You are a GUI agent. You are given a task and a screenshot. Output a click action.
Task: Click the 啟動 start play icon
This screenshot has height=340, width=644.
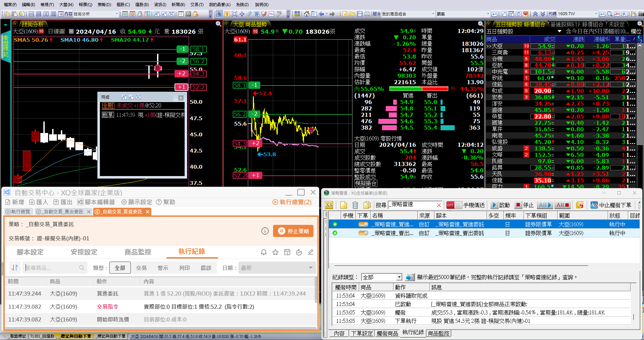494,205
